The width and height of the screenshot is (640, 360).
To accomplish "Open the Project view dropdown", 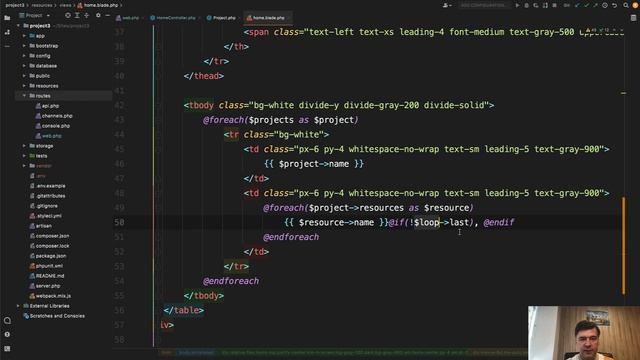I will [x=34, y=16].
